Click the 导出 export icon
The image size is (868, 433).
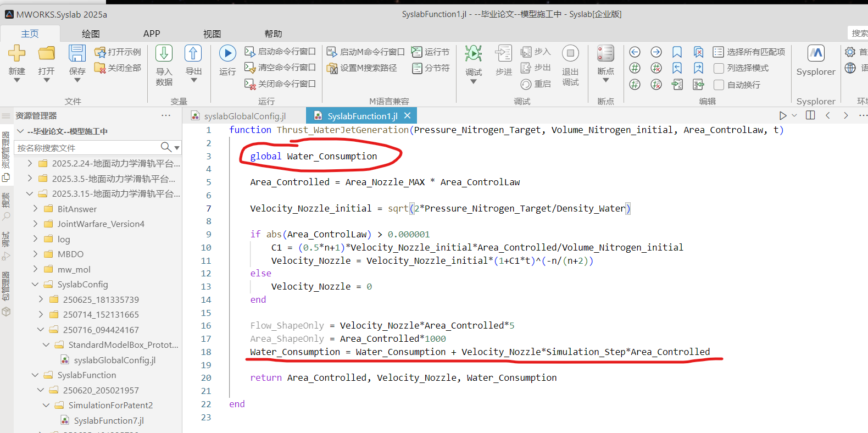click(x=193, y=53)
